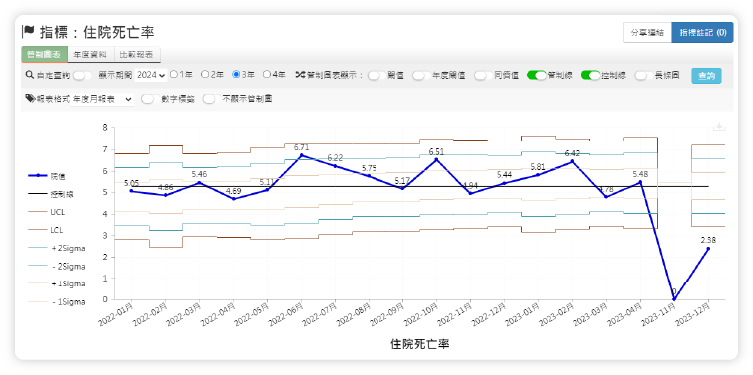
Task: Click the 5.05 data point for 2022-01月
Action: click(132, 191)
